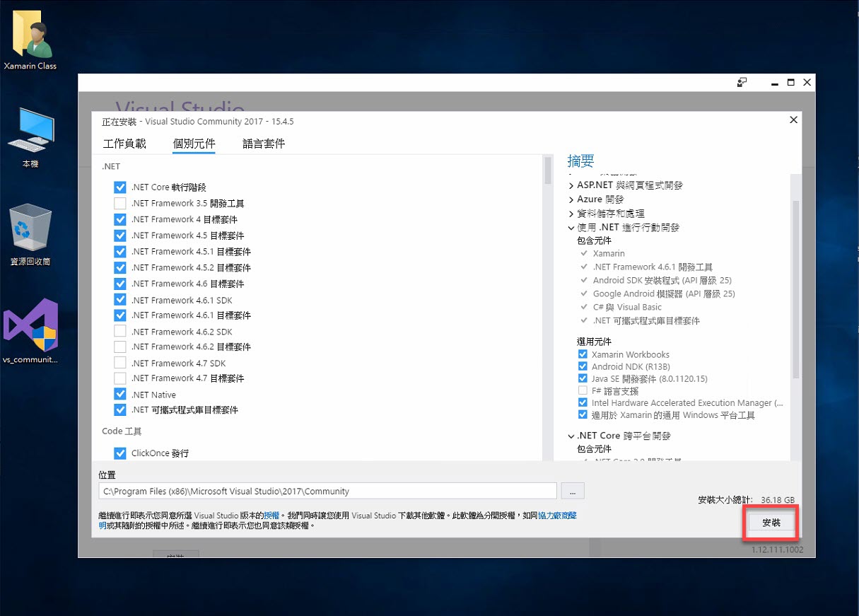Switch to the 個別元件 tab

coord(194,144)
